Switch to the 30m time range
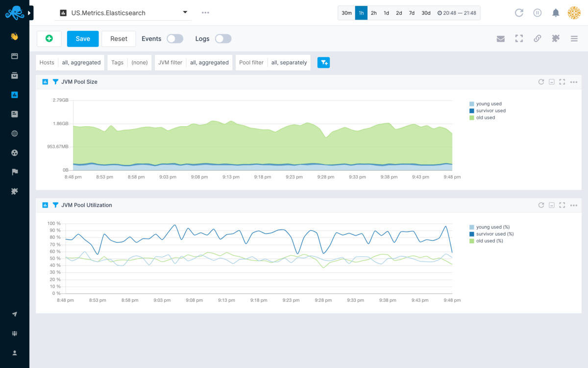This screenshot has width=588, height=368. coord(346,13)
